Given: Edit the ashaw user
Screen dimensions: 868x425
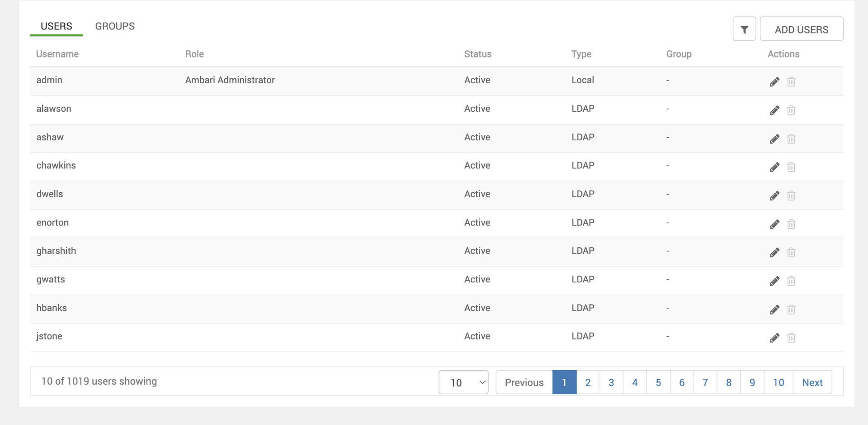Looking at the screenshot, I should click(x=774, y=138).
